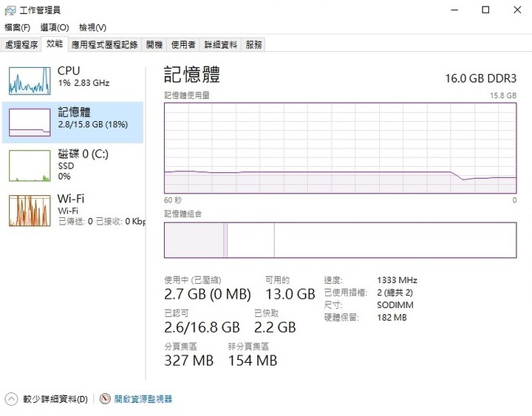Open the 檢視(V) menu
Viewport: 532px width, 416px height.
tap(92, 27)
